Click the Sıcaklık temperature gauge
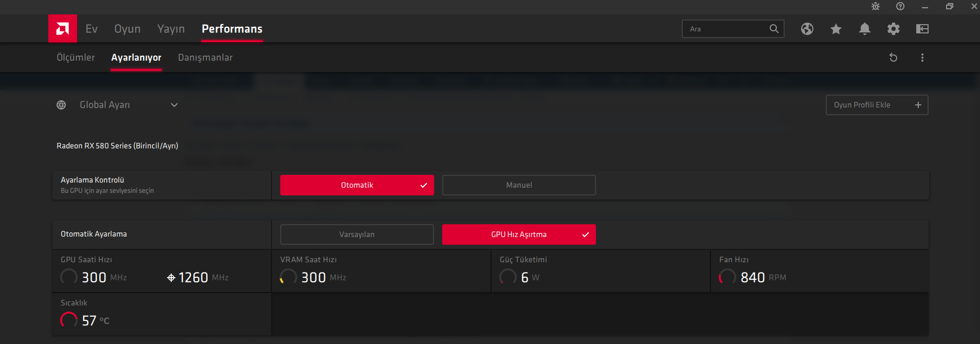 [x=69, y=320]
